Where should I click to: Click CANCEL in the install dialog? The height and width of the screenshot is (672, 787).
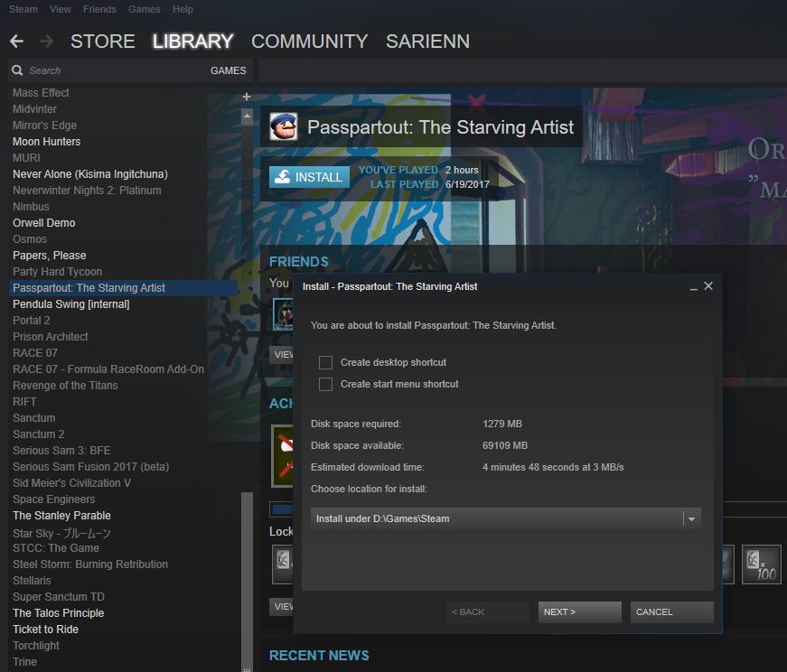coord(672,612)
